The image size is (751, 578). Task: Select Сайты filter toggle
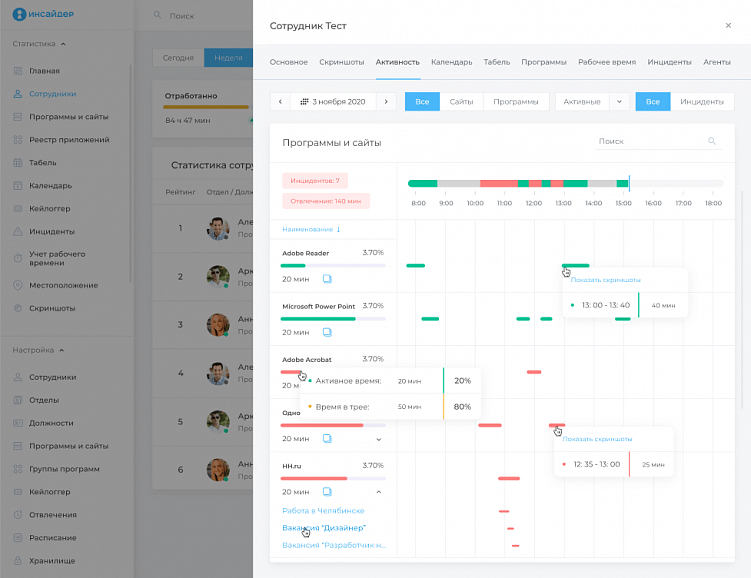click(461, 102)
